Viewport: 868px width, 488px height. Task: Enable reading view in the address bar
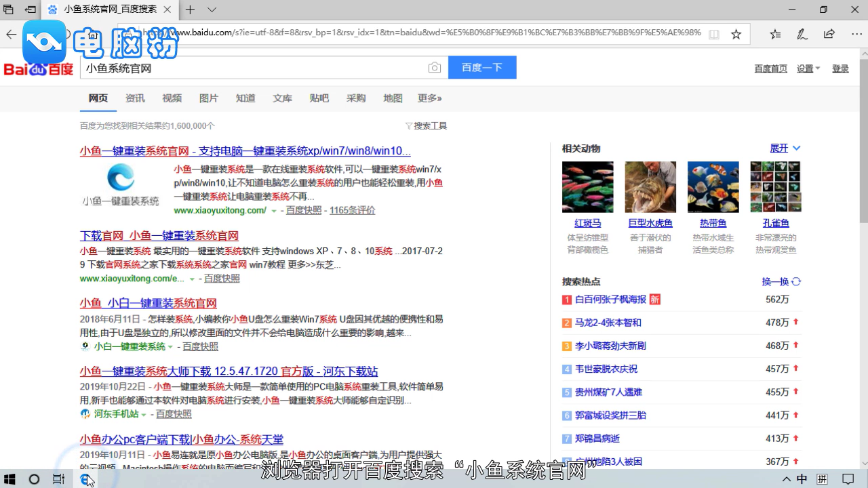[713, 34]
